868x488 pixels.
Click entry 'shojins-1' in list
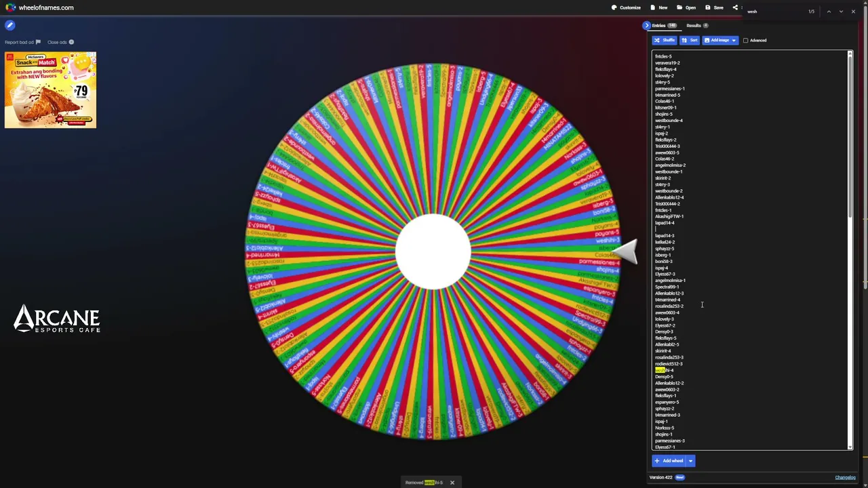664,434
